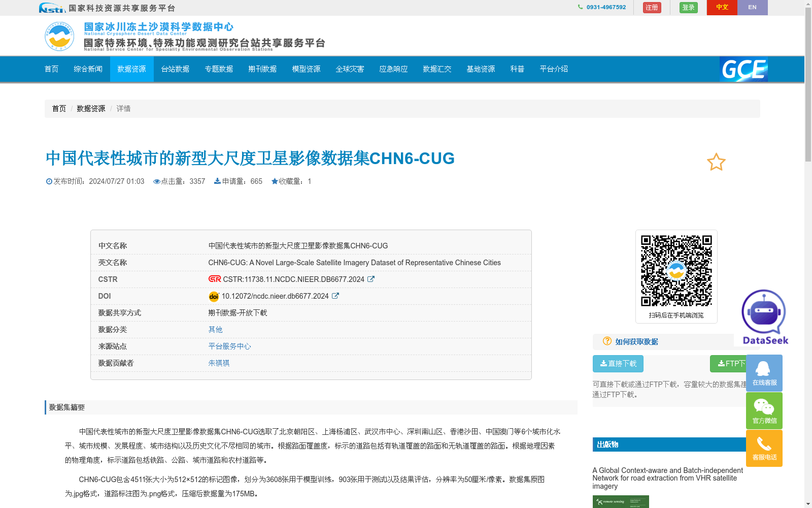
Task: Click the 点击量 3357 text
Action: point(179,181)
